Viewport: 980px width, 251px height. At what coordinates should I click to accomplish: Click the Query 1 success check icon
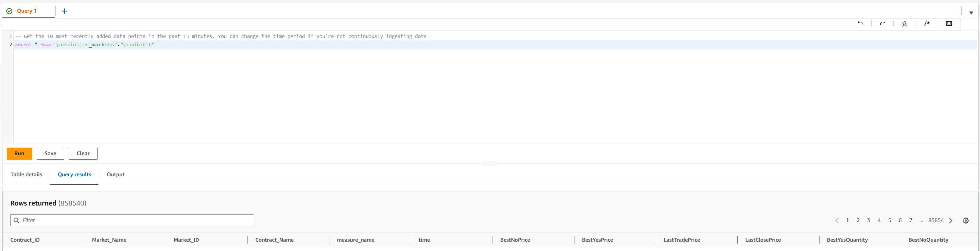10,11
